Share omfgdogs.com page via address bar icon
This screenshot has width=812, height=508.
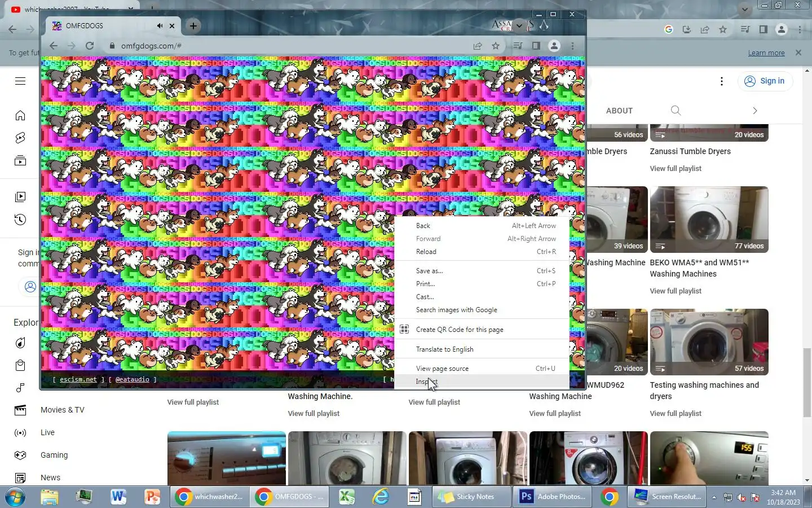478,46
